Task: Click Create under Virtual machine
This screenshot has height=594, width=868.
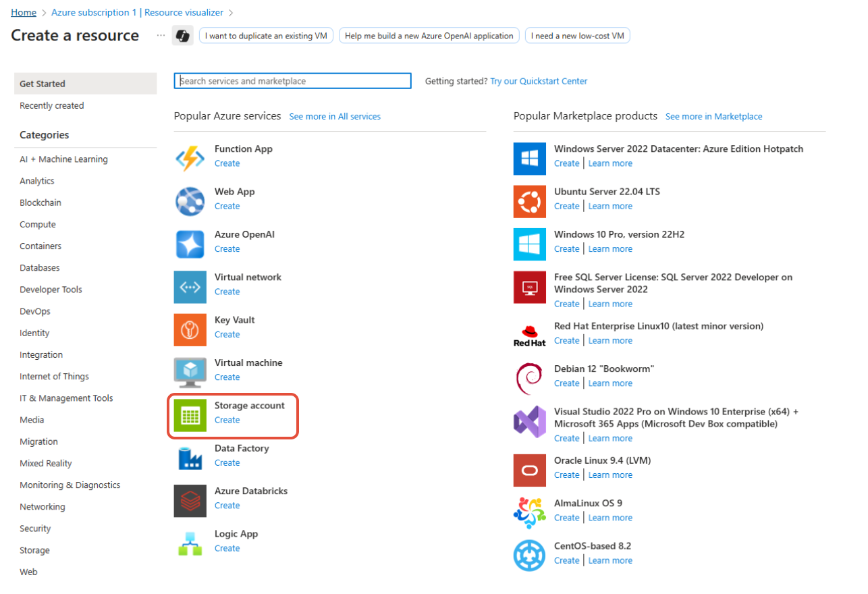Action: pyautogui.click(x=227, y=377)
